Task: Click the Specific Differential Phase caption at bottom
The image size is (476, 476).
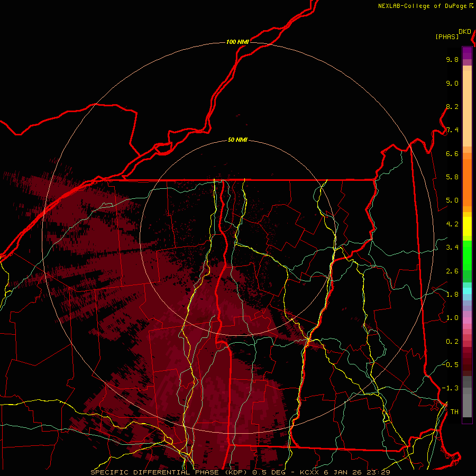Action: [240, 472]
